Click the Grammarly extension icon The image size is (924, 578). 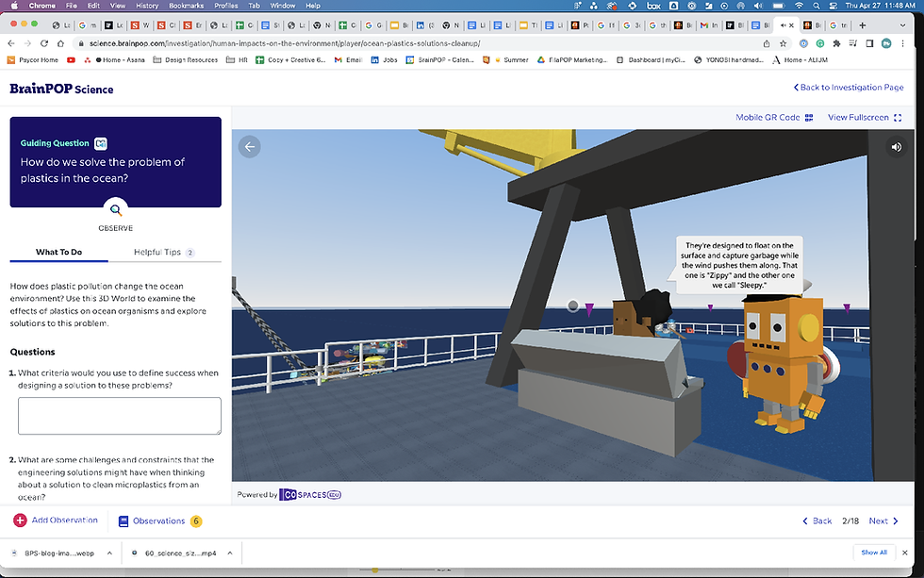(819, 43)
